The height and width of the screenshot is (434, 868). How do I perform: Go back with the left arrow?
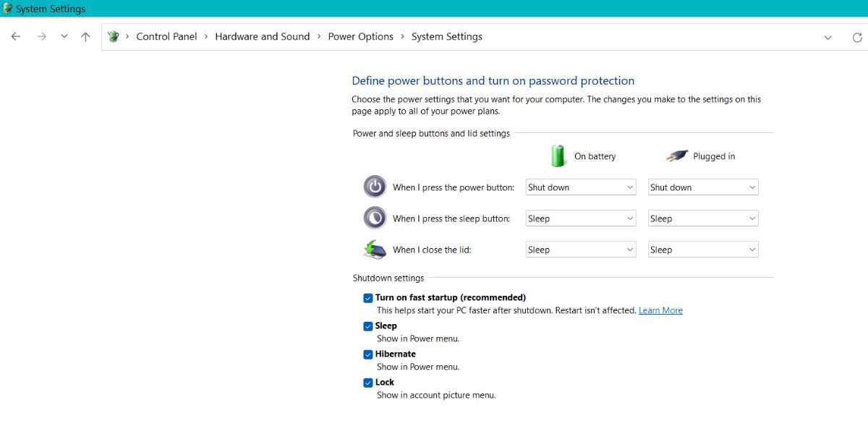click(16, 37)
